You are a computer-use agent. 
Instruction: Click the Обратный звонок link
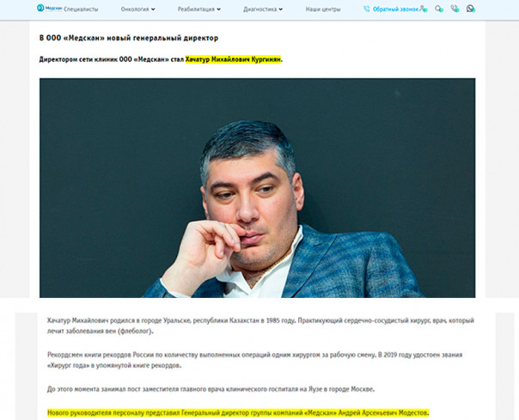point(395,9)
